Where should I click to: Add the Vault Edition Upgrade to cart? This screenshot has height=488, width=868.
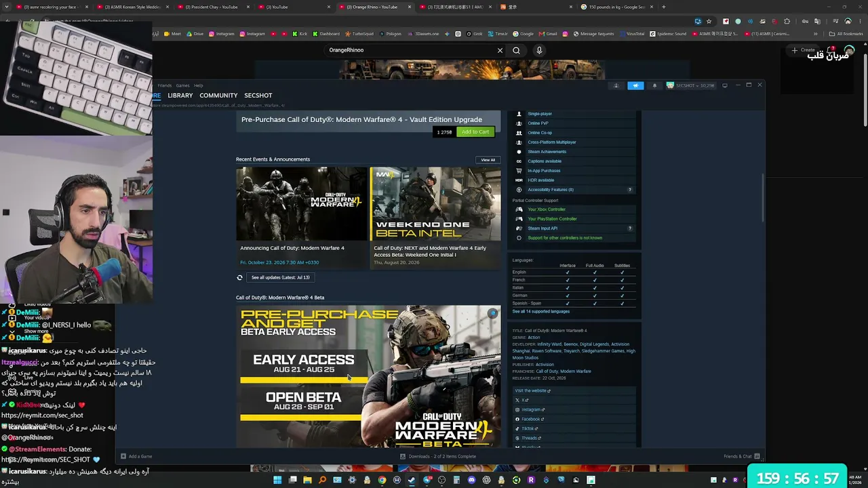475,131
